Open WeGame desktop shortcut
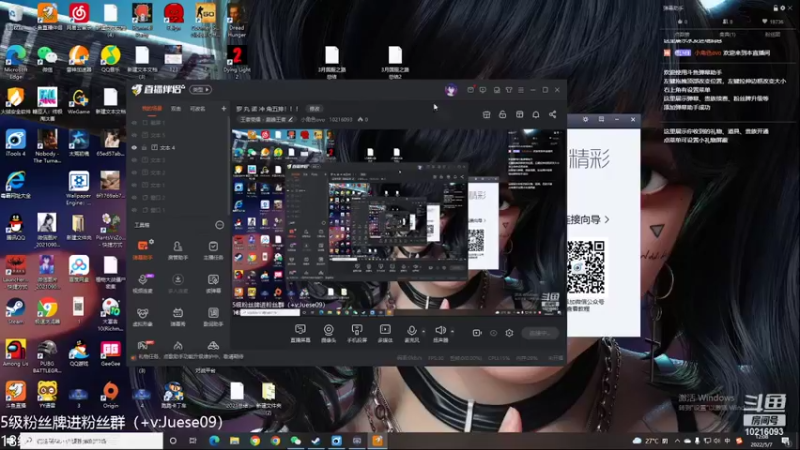Image resolution: width=800 pixels, height=450 pixels. point(78,101)
